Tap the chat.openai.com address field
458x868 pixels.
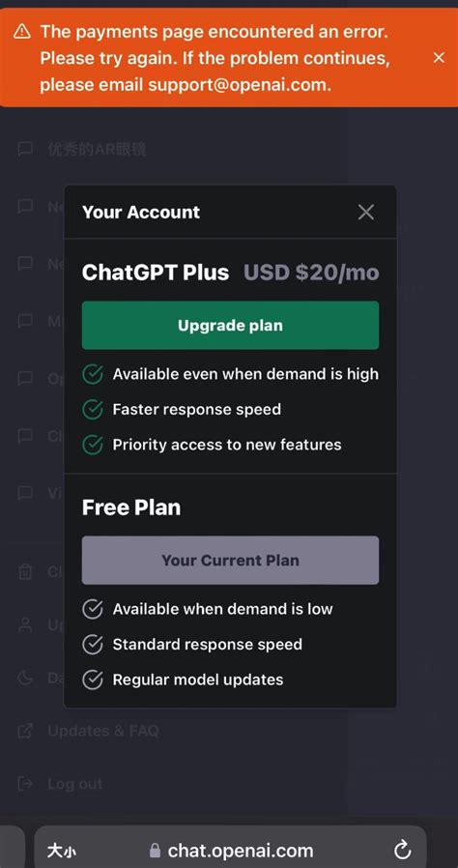click(x=230, y=850)
